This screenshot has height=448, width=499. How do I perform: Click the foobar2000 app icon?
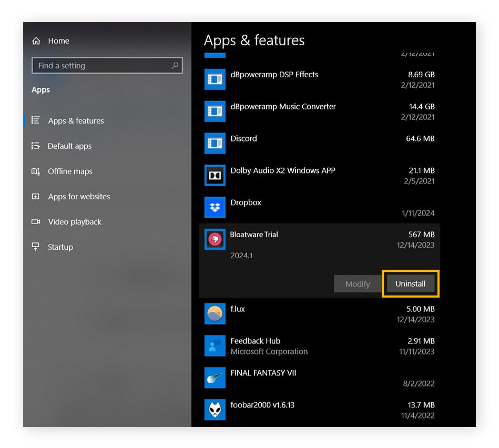tap(215, 410)
